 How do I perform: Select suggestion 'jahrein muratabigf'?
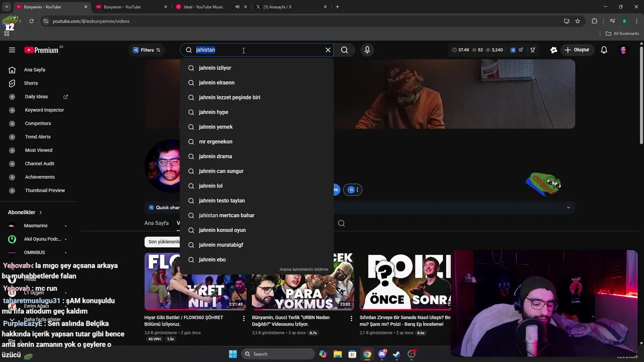click(257, 245)
